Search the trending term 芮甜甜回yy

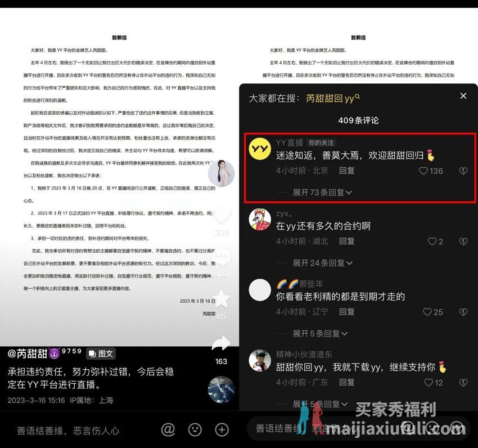tap(332, 98)
